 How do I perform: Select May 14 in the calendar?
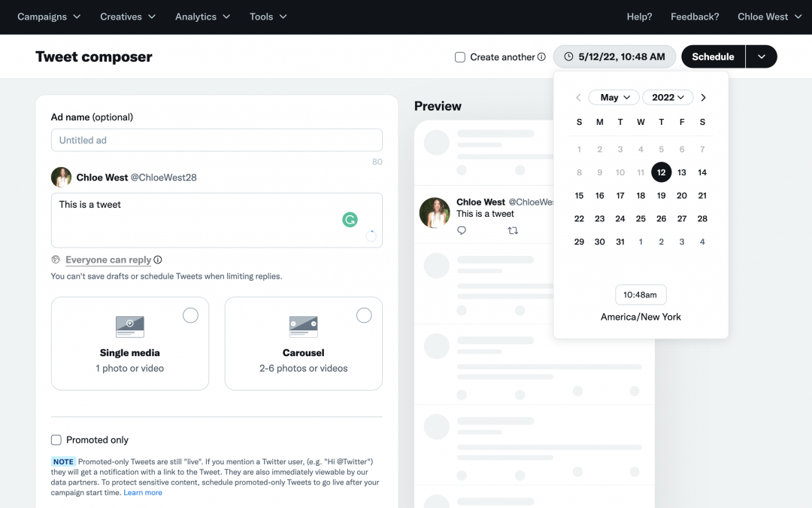click(702, 172)
